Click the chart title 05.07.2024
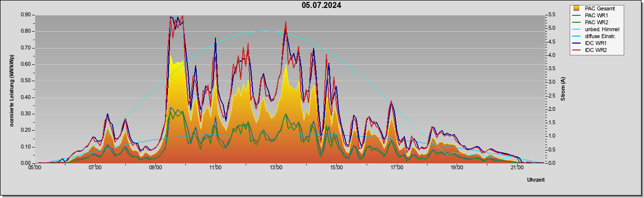This screenshot has width=644, height=198. coord(322,5)
